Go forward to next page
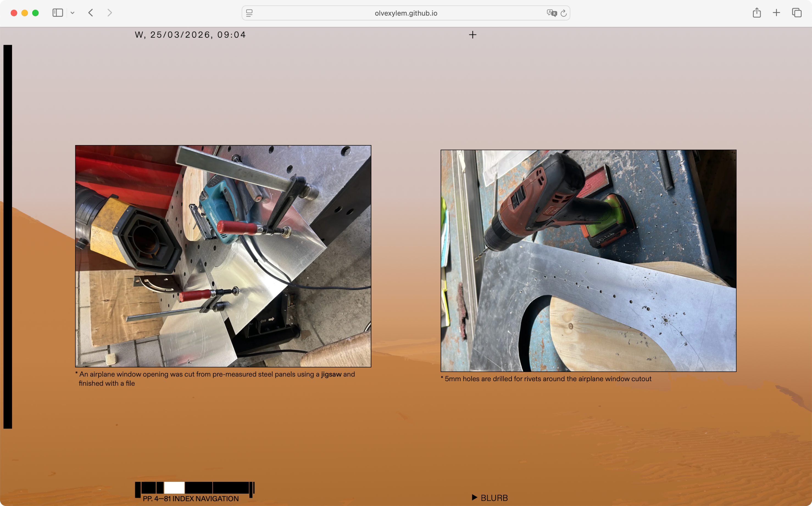 (x=110, y=13)
